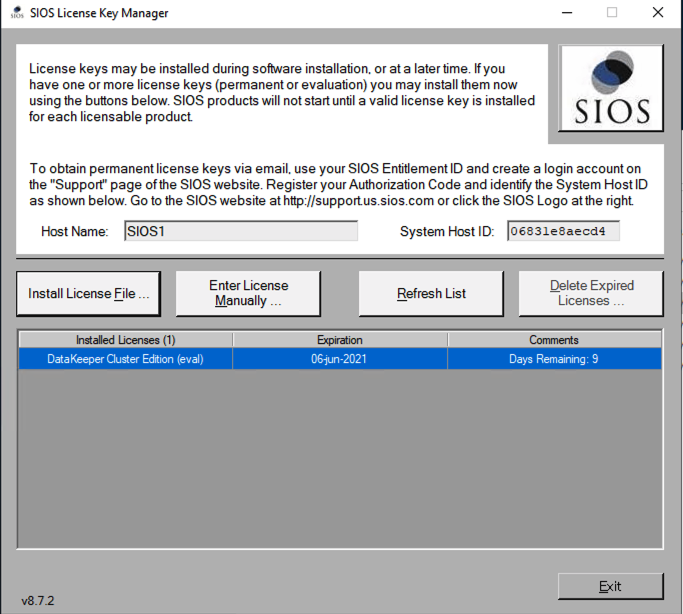Refresh the installed licenses list
The height and width of the screenshot is (614, 683).
431,294
